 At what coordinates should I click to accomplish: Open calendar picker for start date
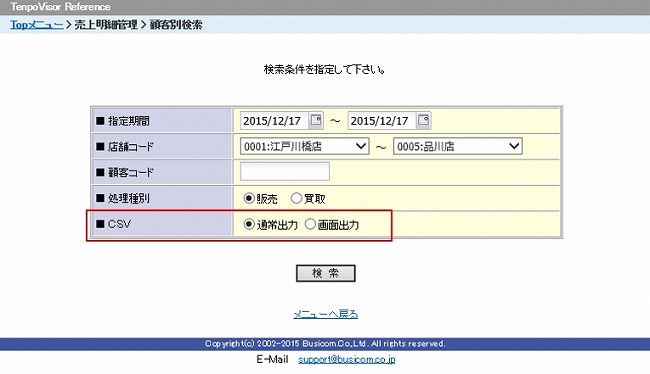point(316,120)
